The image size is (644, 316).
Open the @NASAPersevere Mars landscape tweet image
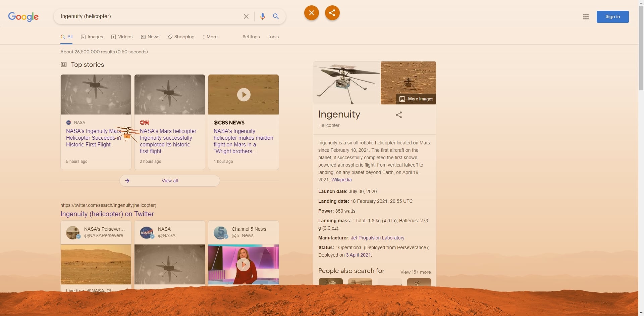(96, 264)
